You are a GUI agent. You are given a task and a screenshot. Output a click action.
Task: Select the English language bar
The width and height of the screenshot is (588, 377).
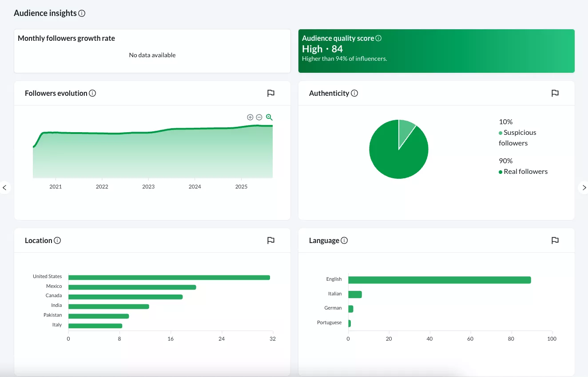pos(440,280)
